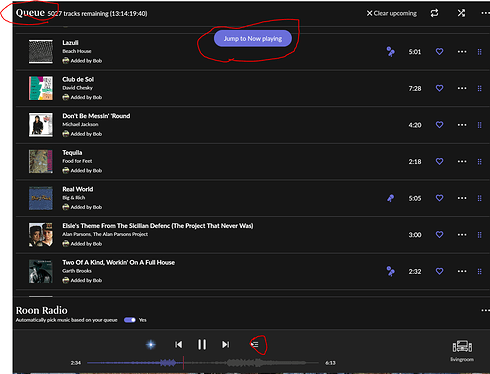
Task: Open Alan Parsons album artwork
Action: pos(41,235)
